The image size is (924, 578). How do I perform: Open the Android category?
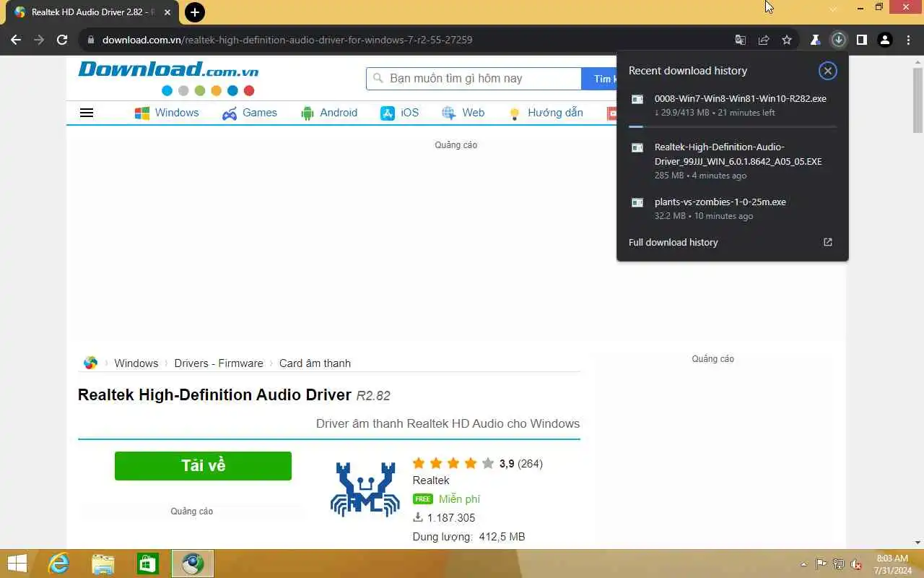click(x=328, y=113)
